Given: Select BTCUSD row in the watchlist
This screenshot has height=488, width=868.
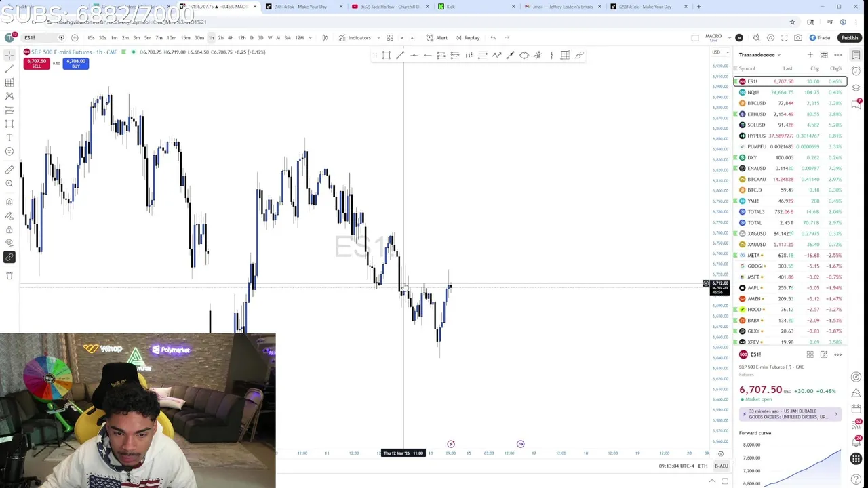Looking at the screenshot, I should coord(790,103).
